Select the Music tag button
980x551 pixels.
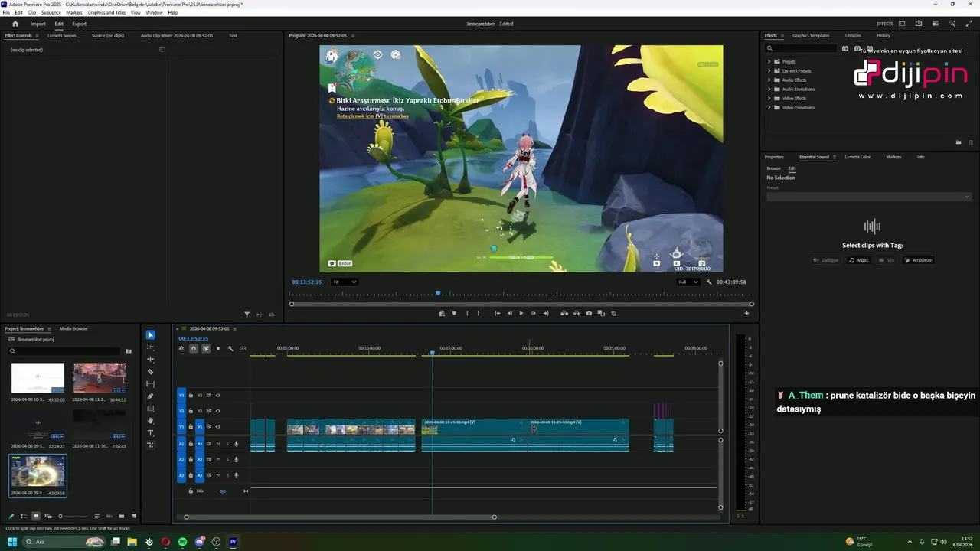(x=859, y=260)
